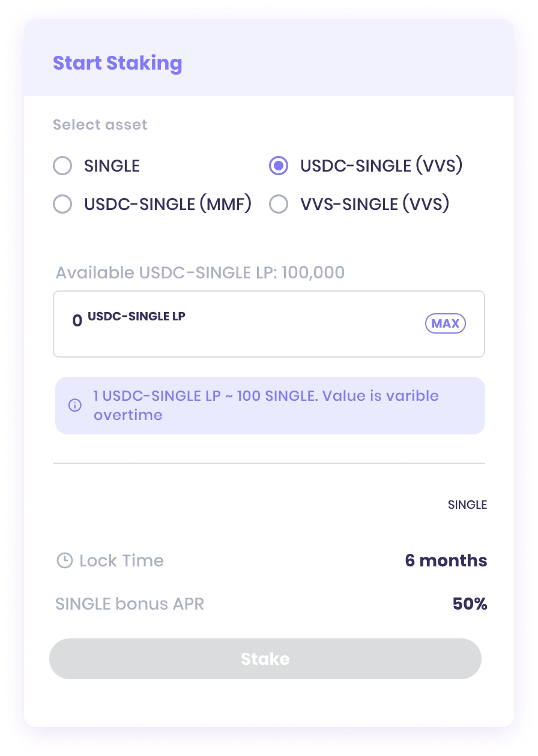Click the small SINGLE header above 6 months
This screenshot has height=756, width=538.
(467, 505)
